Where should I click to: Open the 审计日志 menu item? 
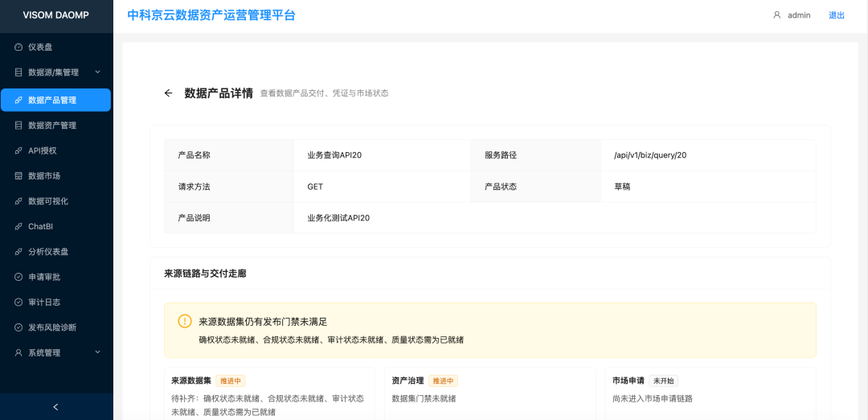[x=56, y=302]
